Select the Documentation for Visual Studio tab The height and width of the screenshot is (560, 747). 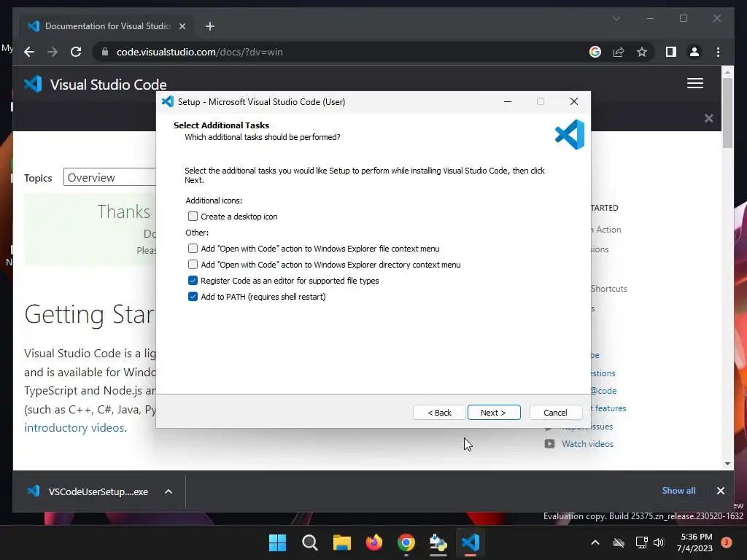(106, 26)
